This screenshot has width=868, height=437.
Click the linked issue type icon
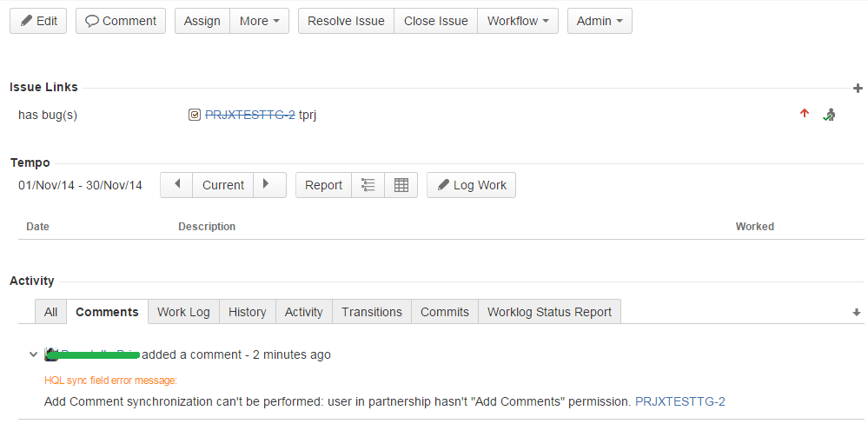click(x=195, y=115)
